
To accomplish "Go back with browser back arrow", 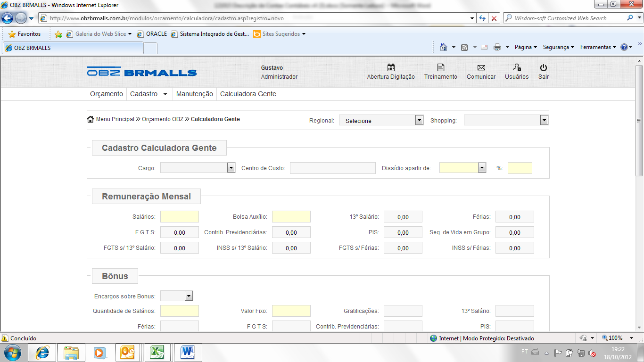I will click(x=8, y=18).
